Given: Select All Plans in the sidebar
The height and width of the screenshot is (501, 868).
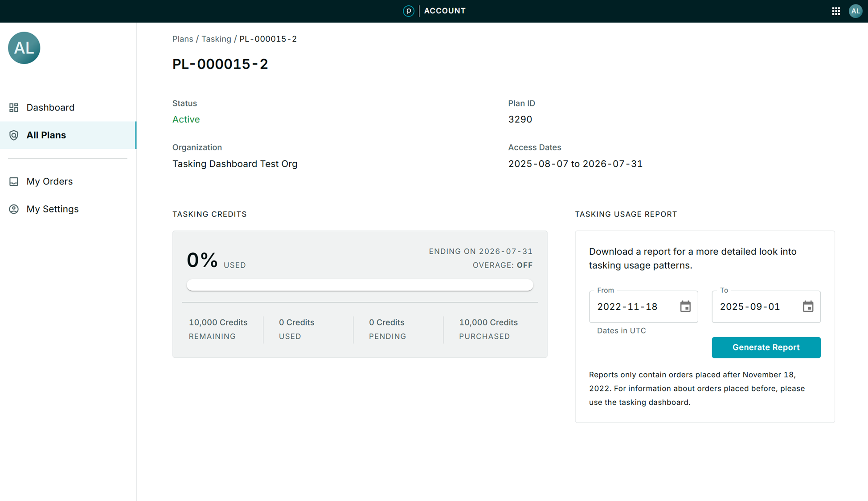Looking at the screenshot, I should coord(46,135).
